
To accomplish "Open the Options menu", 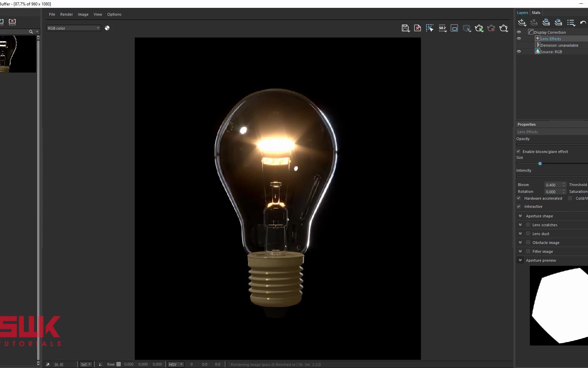I will tap(114, 14).
